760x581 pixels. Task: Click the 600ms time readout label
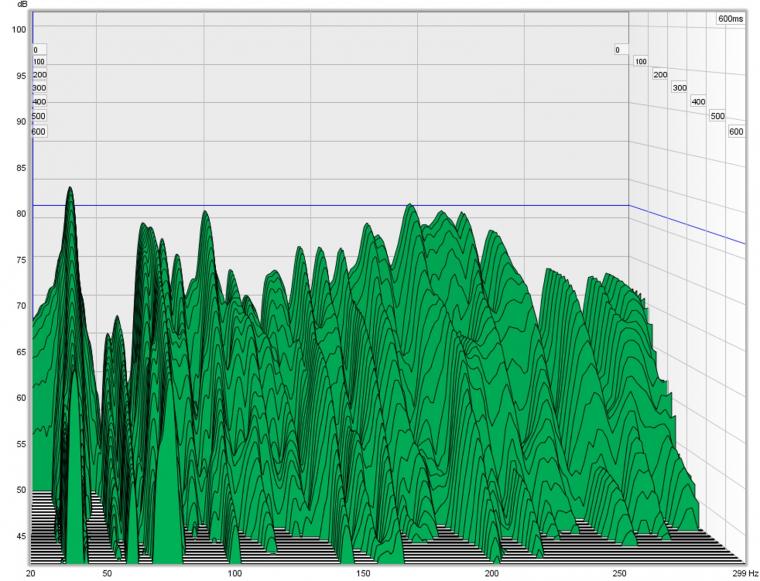(x=730, y=18)
